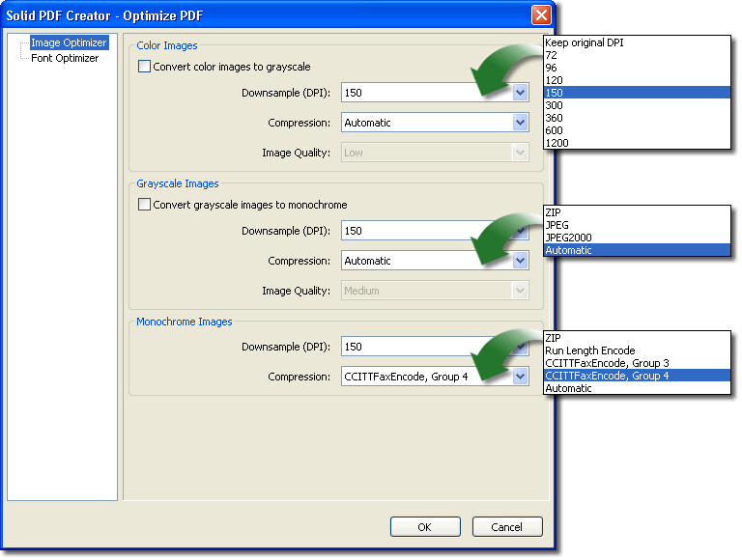Click Color Images Compression field showing Automatic
Viewport: 742px width, 560px height.
tap(435, 123)
